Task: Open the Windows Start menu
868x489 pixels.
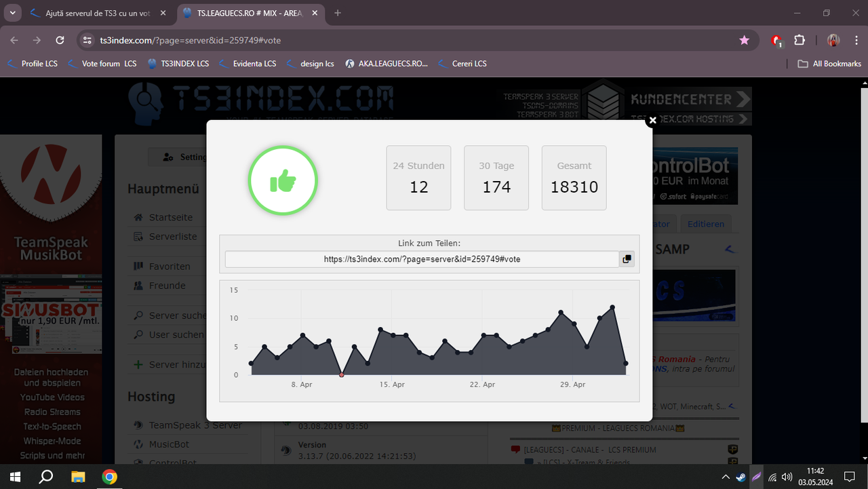Action: tap(16, 476)
